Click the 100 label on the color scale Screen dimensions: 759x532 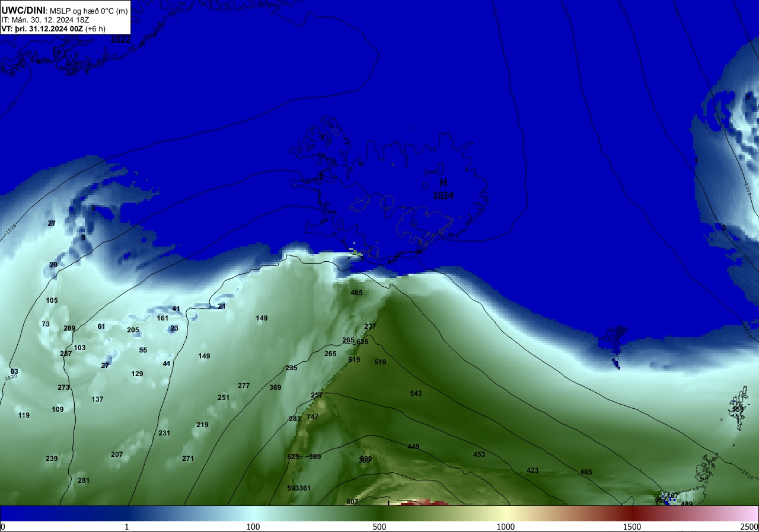tap(253, 527)
